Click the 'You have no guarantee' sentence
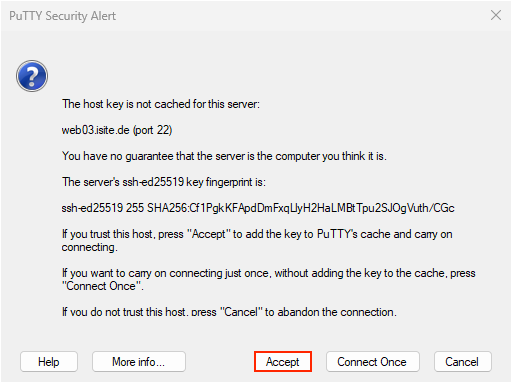The image size is (512, 383). [224, 156]
